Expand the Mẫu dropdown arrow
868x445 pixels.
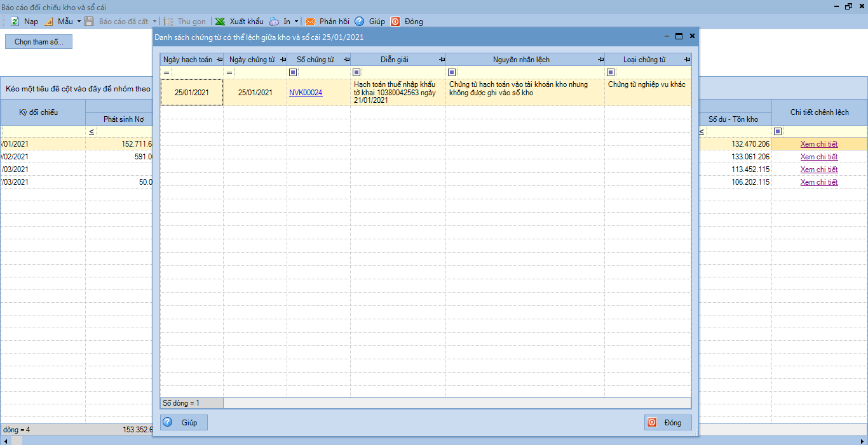coord(79,22)
